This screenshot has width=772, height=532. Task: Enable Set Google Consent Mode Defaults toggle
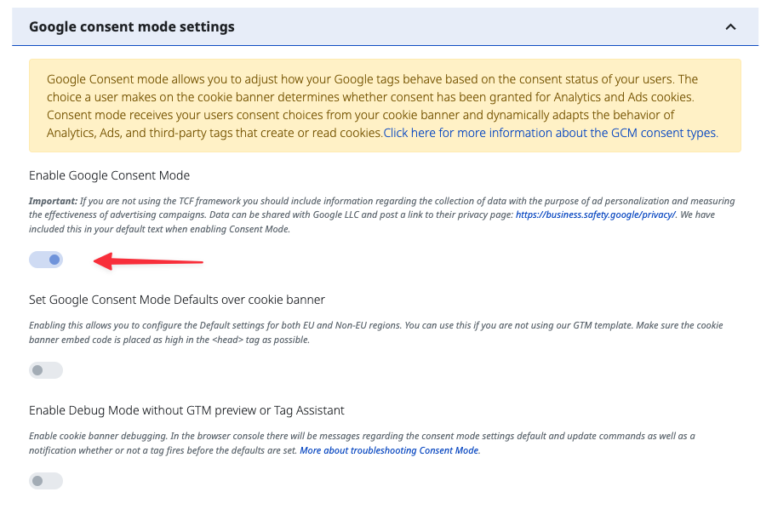pos(46,370)
